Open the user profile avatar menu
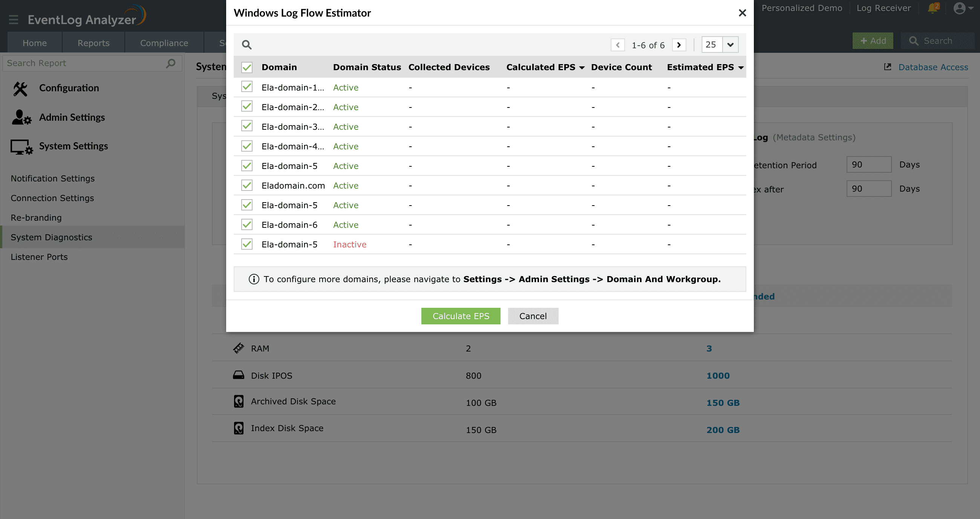 [960, 8]
